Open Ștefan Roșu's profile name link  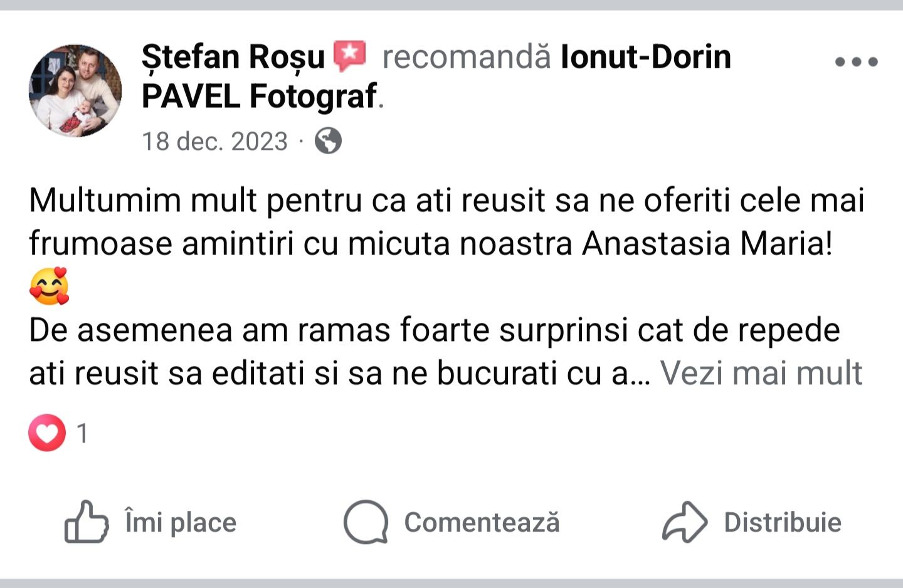[233, 57]
